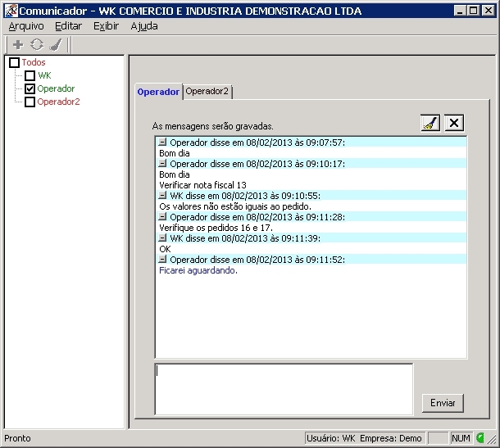Collapse the last Operador message at 09:11:52

click(163, 260)
